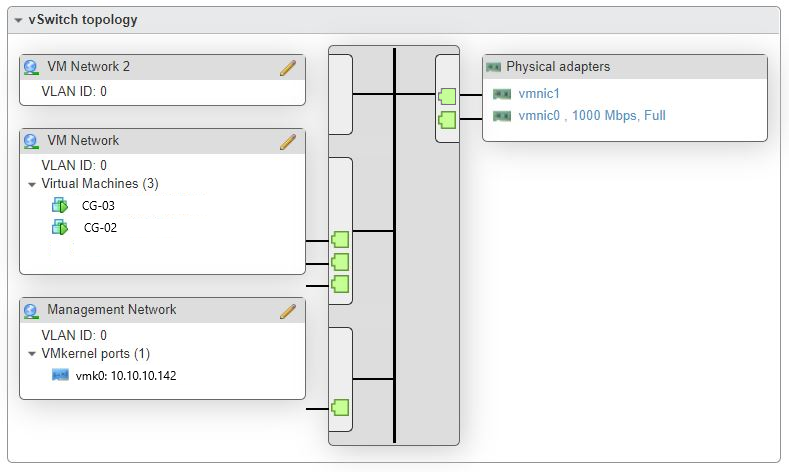Click the Management Network switch port connector
Image resolution: width=789 pixels, height=472 pixels.
click(340, 408)
